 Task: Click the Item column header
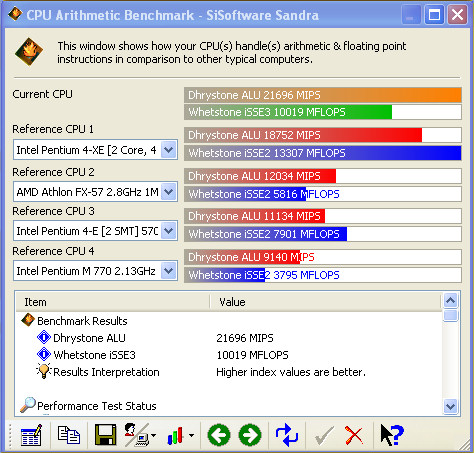[113, 302]
